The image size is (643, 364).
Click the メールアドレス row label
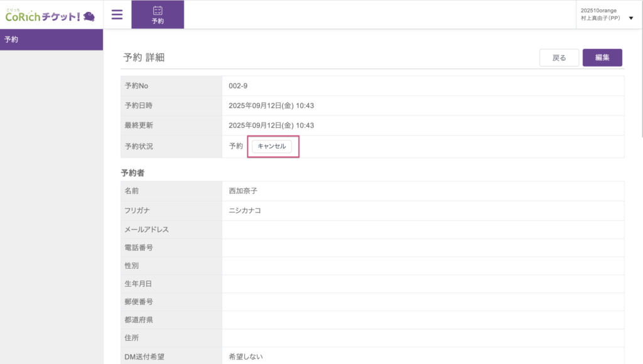coord(146,230)
